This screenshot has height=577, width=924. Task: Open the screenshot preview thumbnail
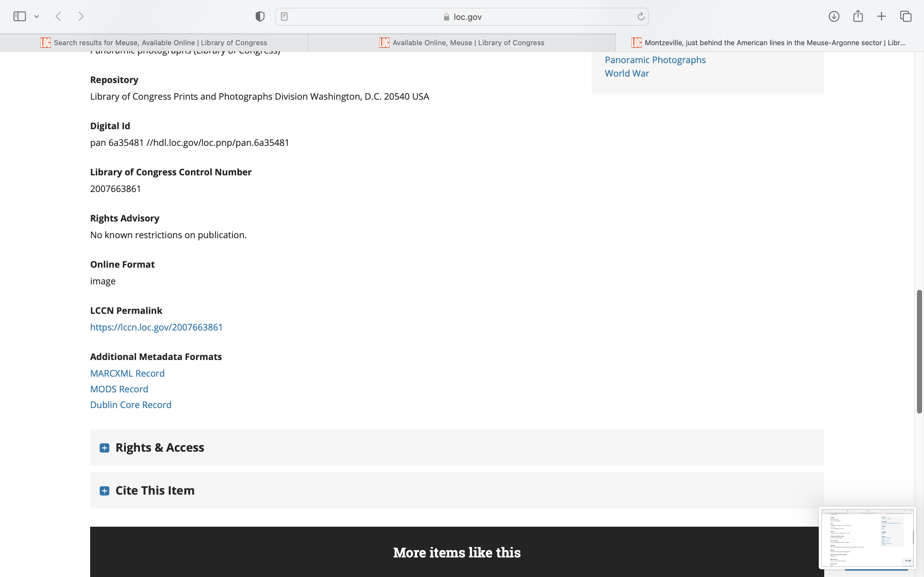[x=867, y=537]
